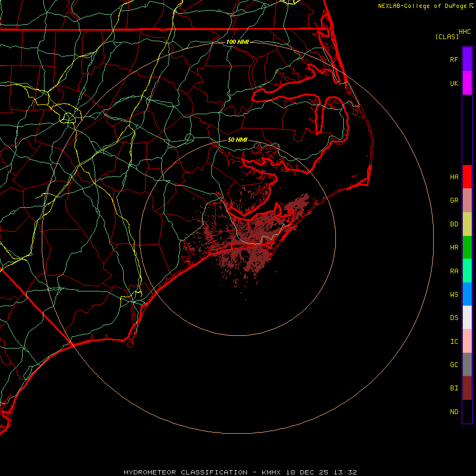Click the Hydrometeor Classification KMHX title text

click(x=240, y=472)
